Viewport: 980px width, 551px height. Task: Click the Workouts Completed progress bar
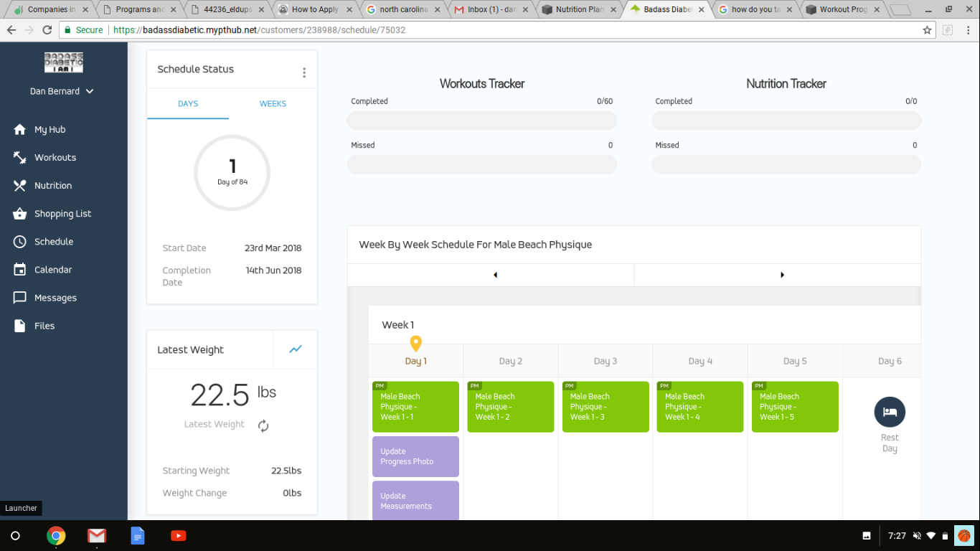(482, 121)
